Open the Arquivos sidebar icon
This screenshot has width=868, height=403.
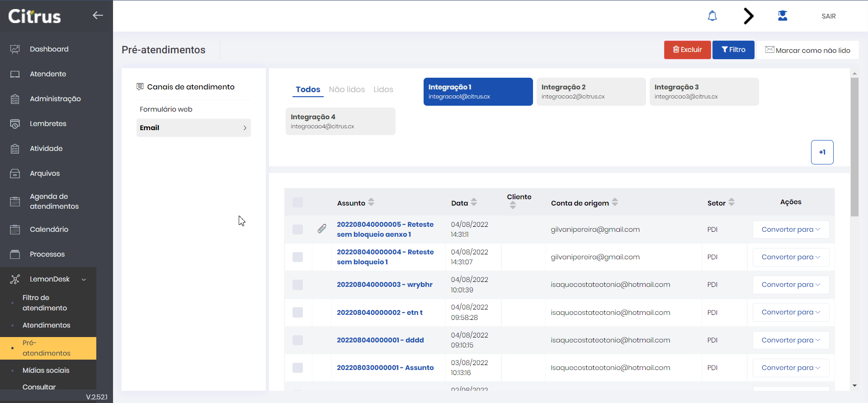pos(15,173)
